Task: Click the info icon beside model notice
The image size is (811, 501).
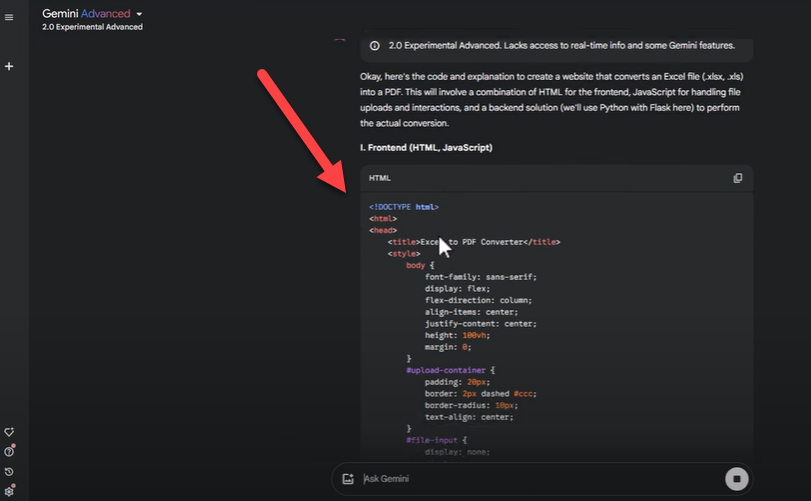Action: click(x=374, y=45)
